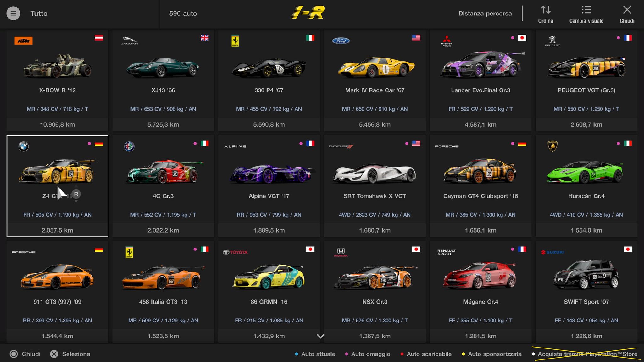The image size is (644, 362).
Task: Click the Renault Sport logo
Action: [x=447, y=252]
